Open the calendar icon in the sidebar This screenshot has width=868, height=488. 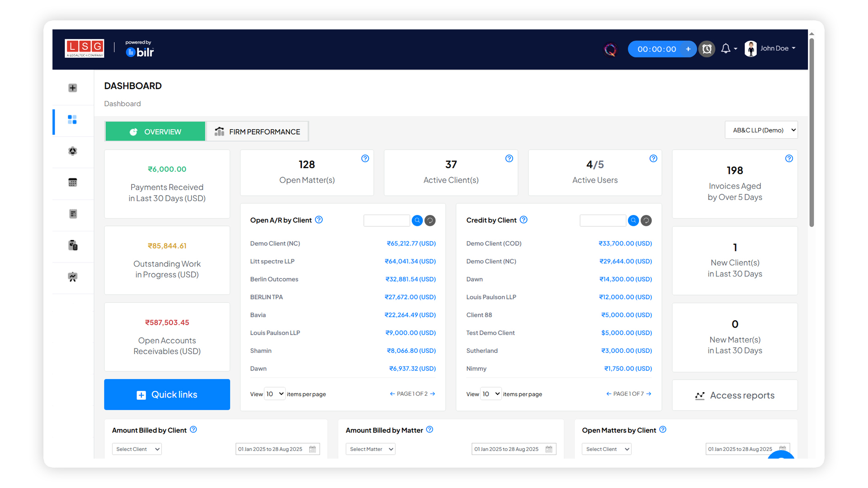pos(72,183)
